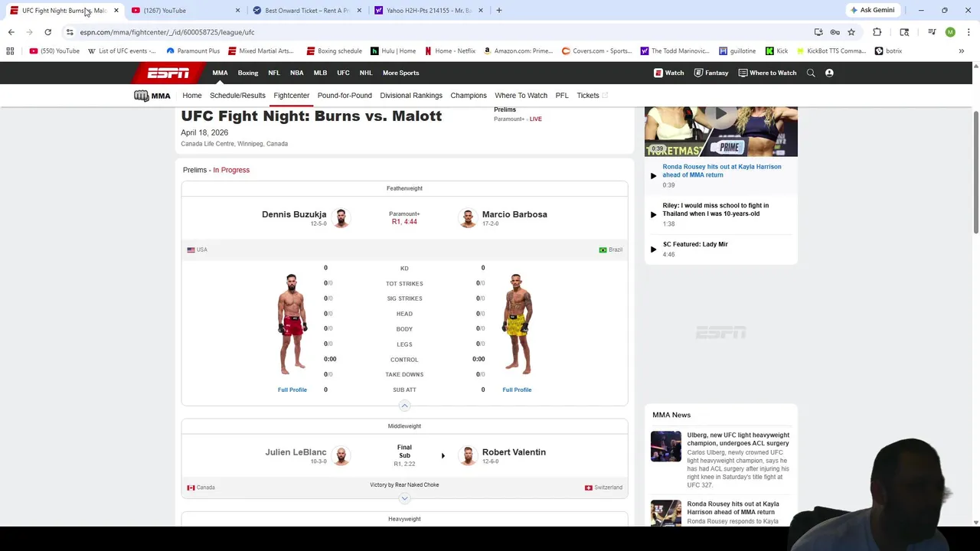980x551 pixels.
Task: Open the Fantasy icon link in the ESPN header
Action: 710,73
